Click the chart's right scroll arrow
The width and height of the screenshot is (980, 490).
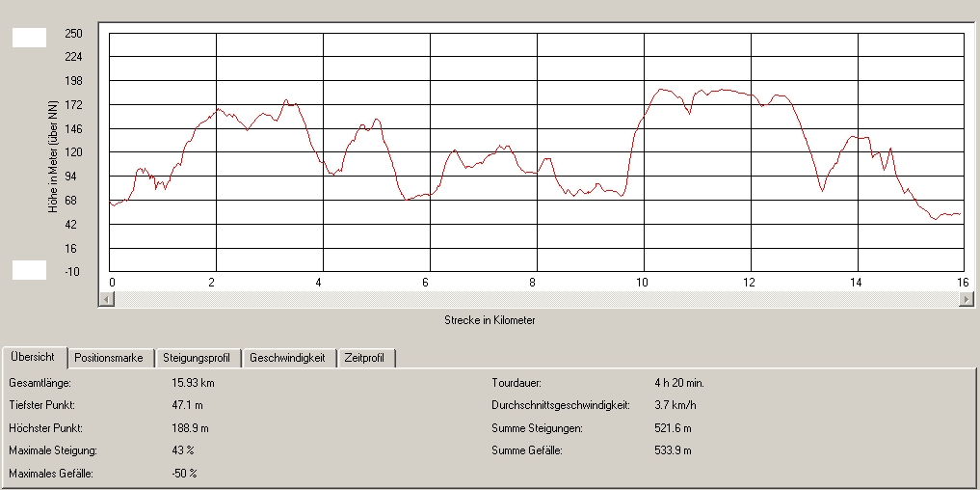(x=967, y=300)
